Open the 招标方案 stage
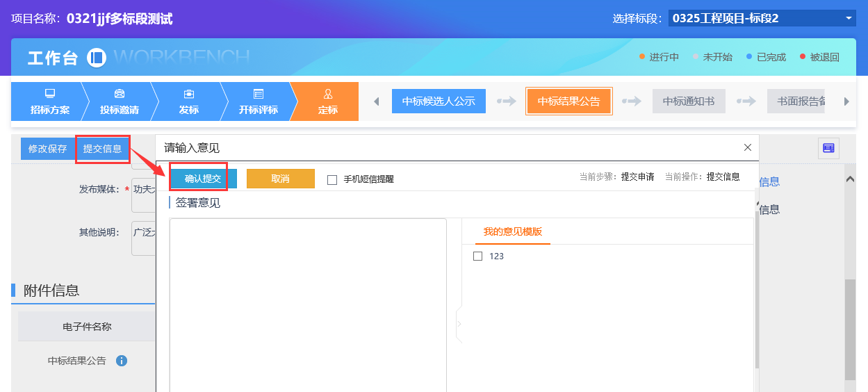This screenshot has width=868, height=392. (49, 101)
